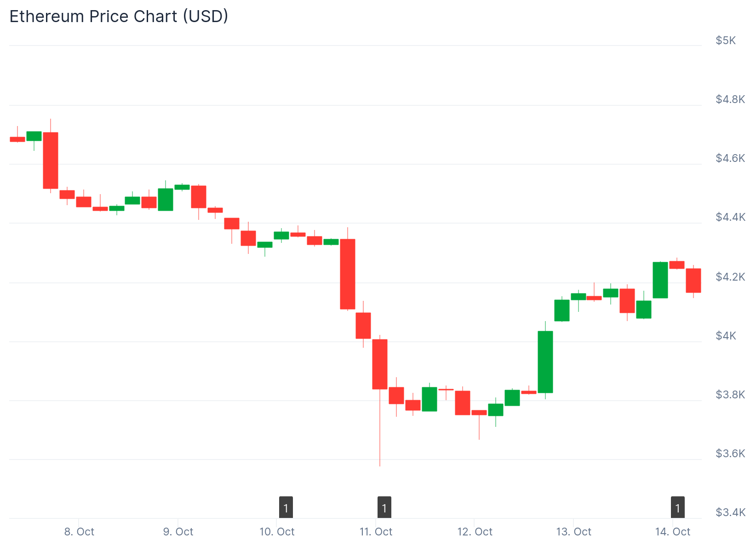Click the tall red candle just before 11. Oct
The height and width of the screenshot is (552, 756).
coord(348,274)
